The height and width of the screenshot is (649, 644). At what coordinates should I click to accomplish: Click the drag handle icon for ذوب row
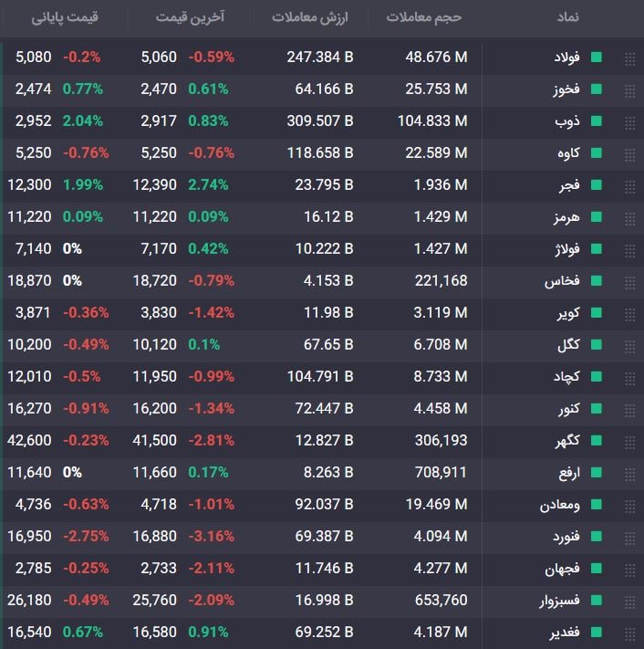[x=629, y=123]
